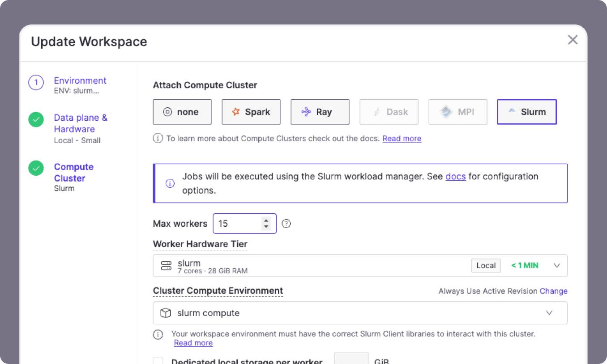607x364 pixels.
Task: Click the green check beside Data plane & Hardware
Action: 36,119
